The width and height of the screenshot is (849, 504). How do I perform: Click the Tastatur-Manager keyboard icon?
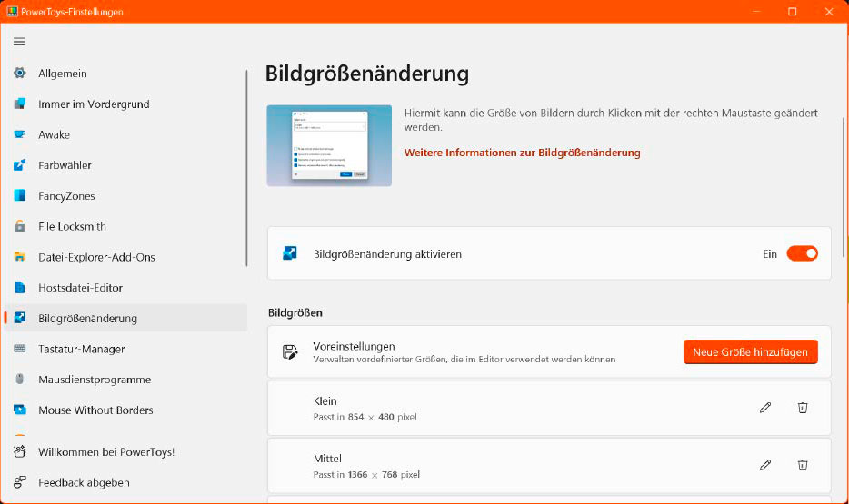coord(20,349)
